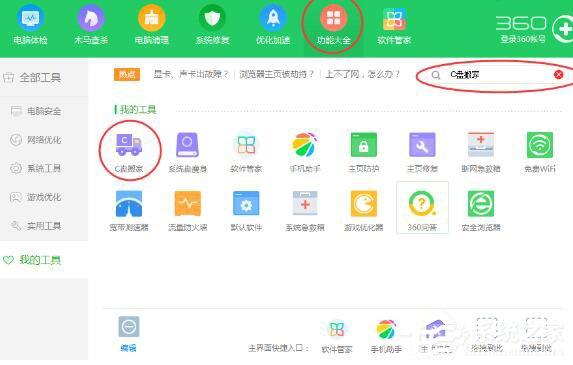Open 主页防护 lock tool
This screenshot has height=365, width=573.
tap(364, 152)
